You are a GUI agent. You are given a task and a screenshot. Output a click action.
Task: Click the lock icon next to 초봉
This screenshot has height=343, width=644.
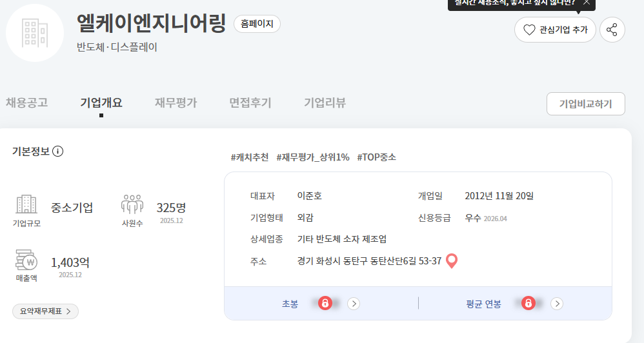click(x=325, y=303)
